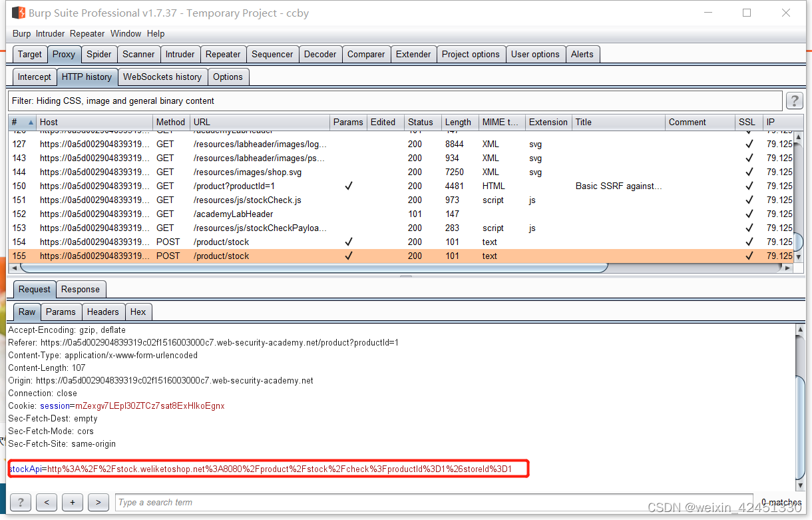The width and height of the screenshot is (812, 520).
Task: Click the filter bar to edit filters
Action: tap(395, 101)
